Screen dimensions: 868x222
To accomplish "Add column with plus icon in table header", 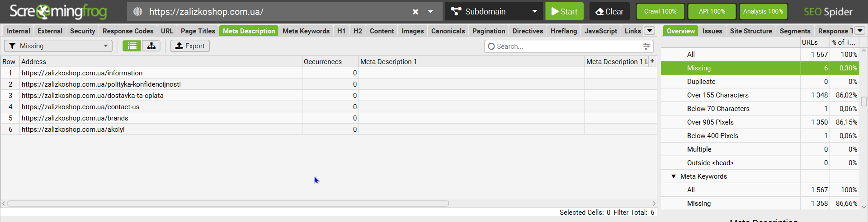I will [652, 61].
